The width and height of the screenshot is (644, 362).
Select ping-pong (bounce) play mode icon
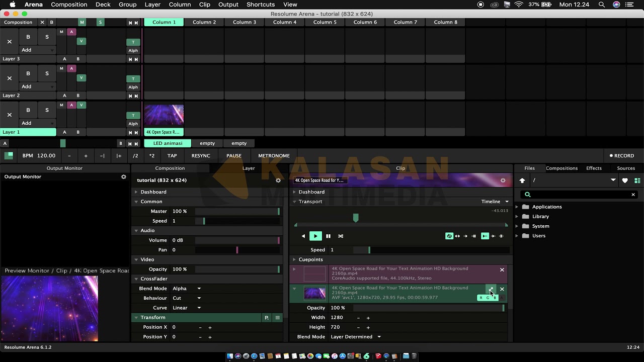click(457, 236)
